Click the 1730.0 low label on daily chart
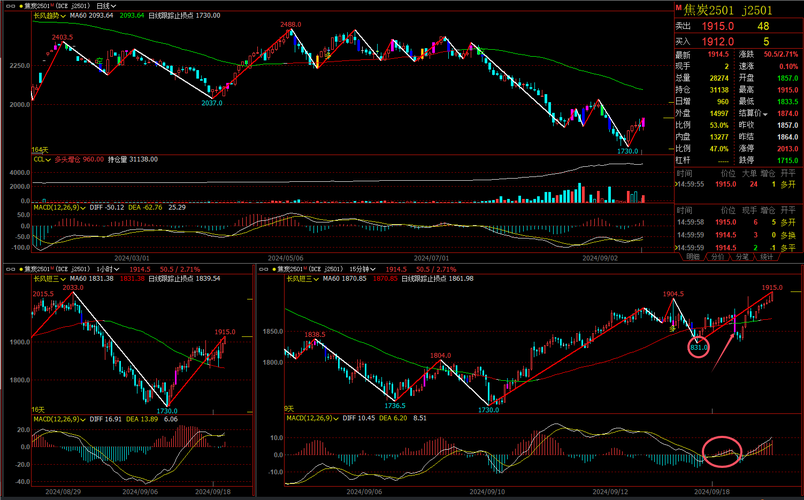The width and height of the screenshot is (804, 500). click(x=628, y=151)
